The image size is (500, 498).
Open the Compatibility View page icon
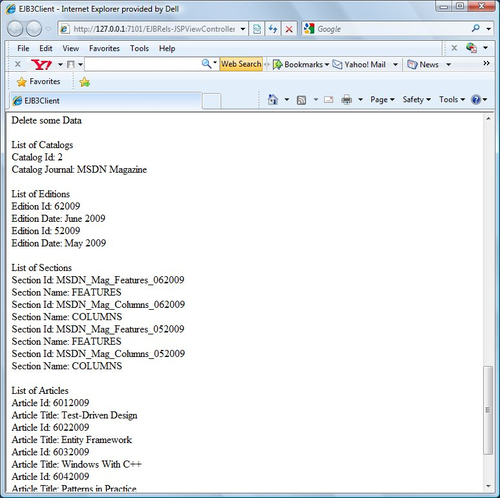click(257, 29)
